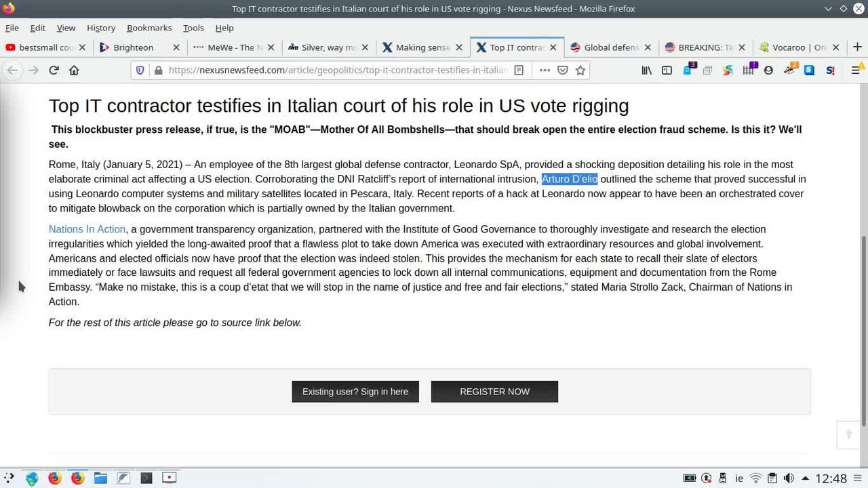Viewport: 868px width, 488px height.
Task: Reload the current page
Action: [54, 70]
